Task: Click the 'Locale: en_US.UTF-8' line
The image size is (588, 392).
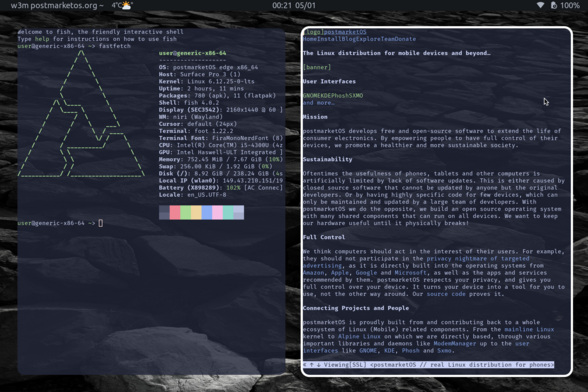Action: pos(192,195)
